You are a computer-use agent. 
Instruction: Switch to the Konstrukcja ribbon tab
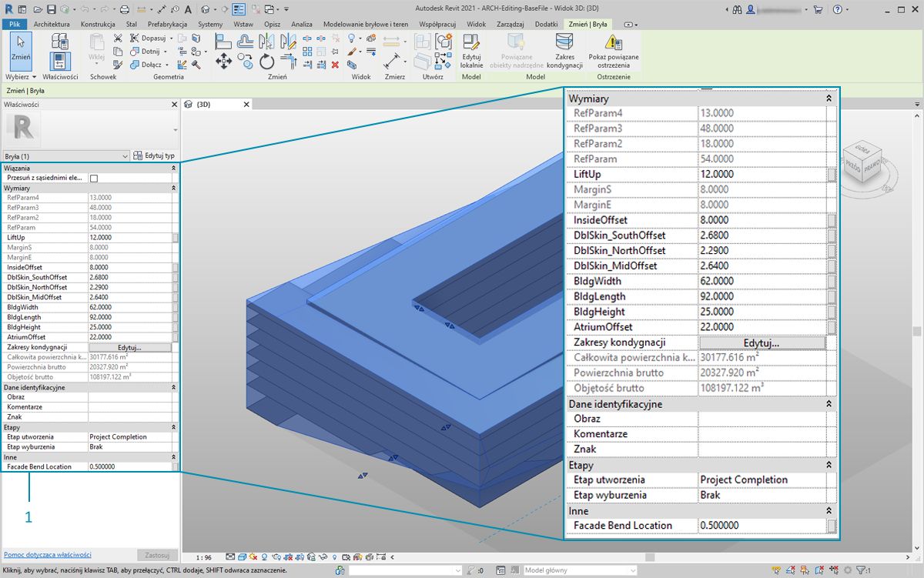[98, 25]
